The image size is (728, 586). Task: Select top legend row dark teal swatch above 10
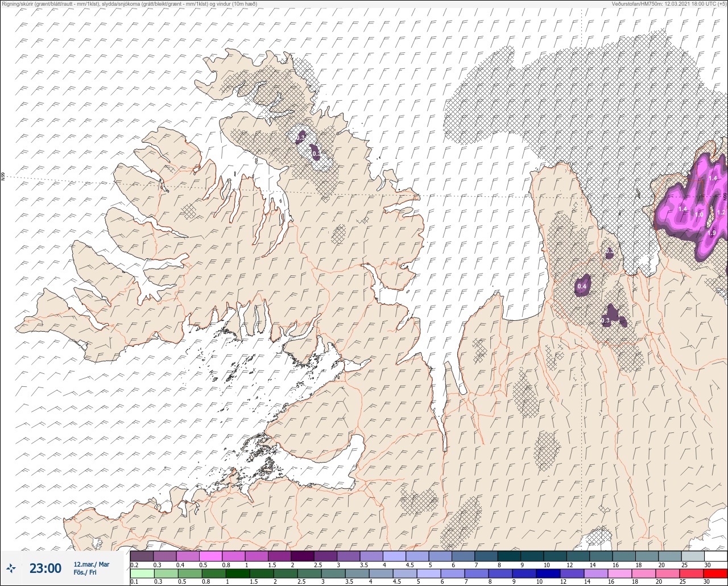555,556
